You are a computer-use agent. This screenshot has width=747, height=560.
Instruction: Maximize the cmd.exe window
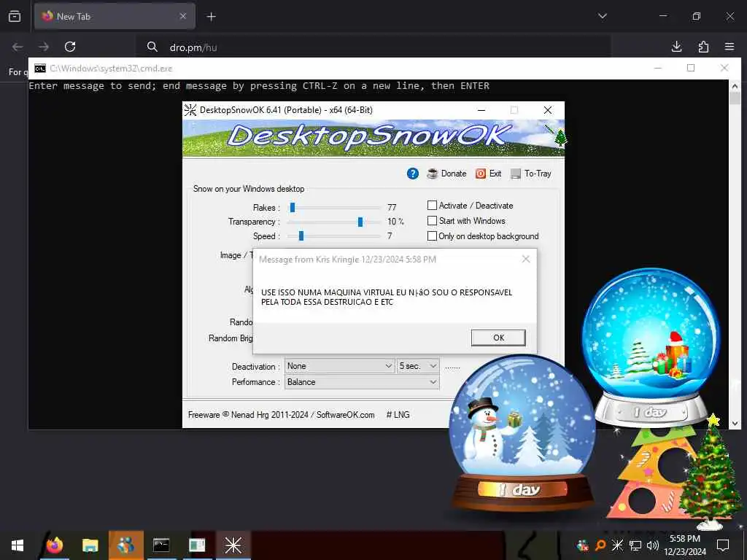[691, 68]
